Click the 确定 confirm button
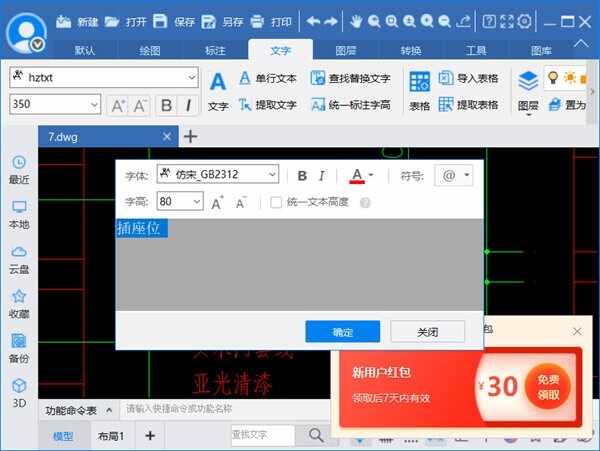600x451 pixels. point(342,332)
